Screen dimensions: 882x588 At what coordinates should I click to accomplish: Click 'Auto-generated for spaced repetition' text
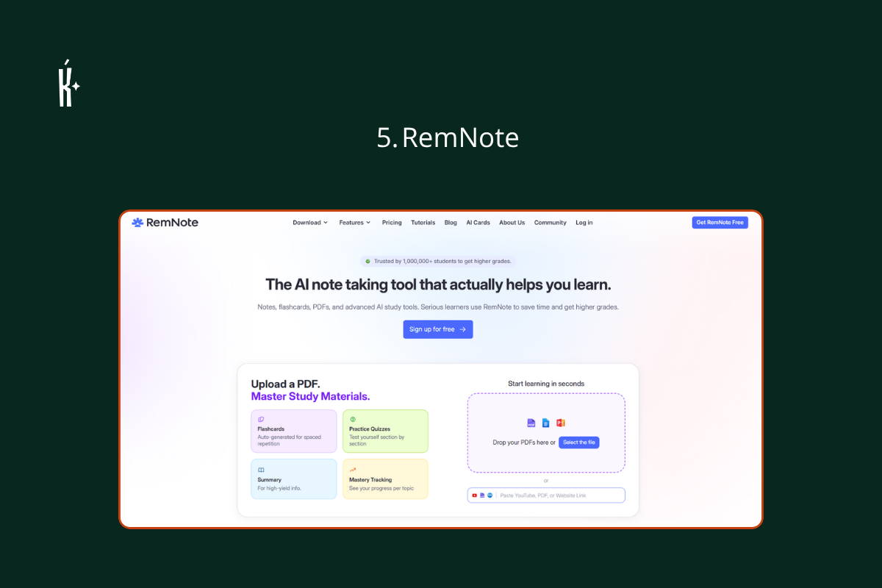289,440
